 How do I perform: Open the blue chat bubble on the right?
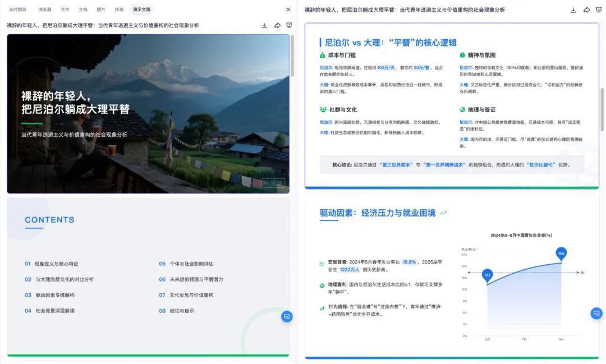(596, 314)
